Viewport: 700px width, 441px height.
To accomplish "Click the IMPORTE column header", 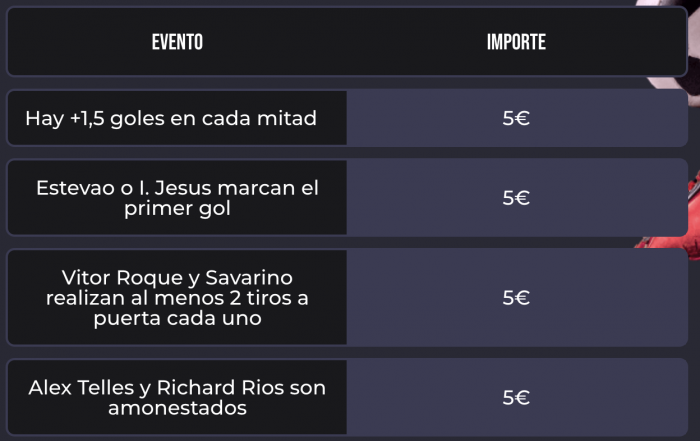I will (516, 42).
